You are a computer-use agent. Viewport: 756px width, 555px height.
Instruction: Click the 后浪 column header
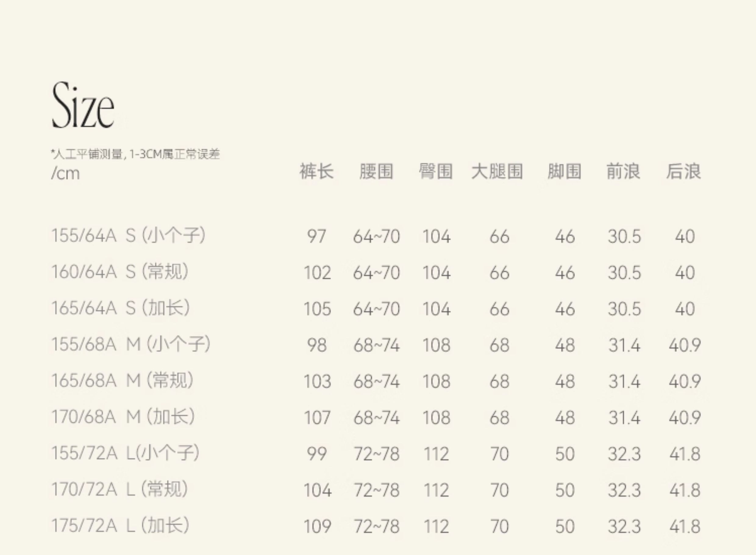pyautogui.click(x=683, y=171)
